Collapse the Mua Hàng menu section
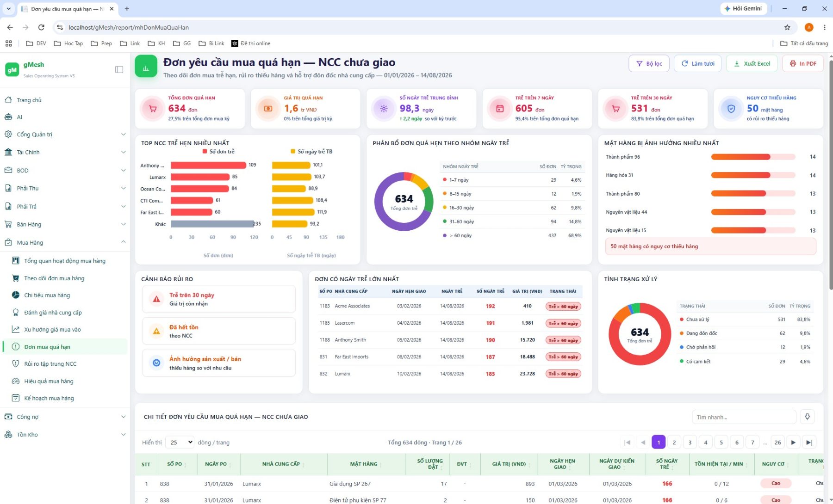The height and width of the screenshot is (504, 833). (x=65, y=242)
